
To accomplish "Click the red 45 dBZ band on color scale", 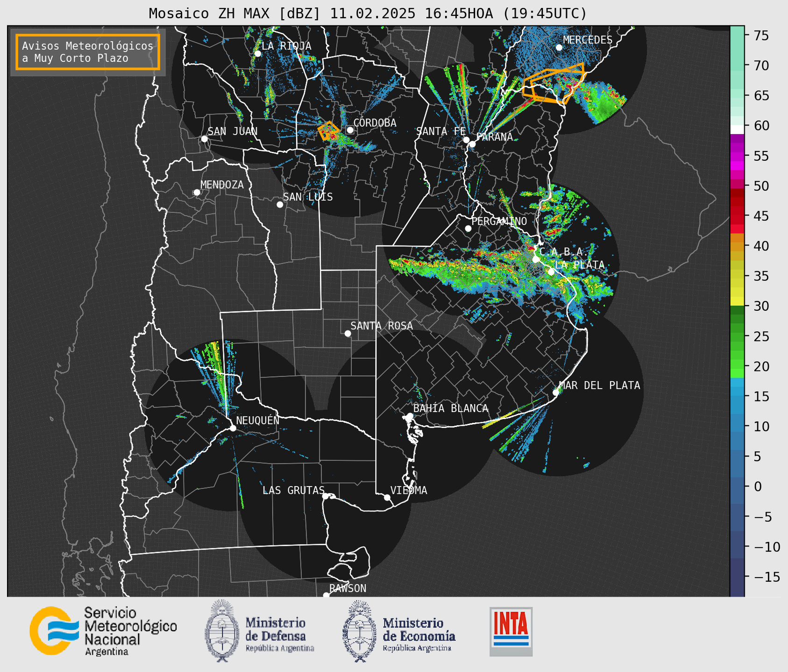I will (737, 216).
